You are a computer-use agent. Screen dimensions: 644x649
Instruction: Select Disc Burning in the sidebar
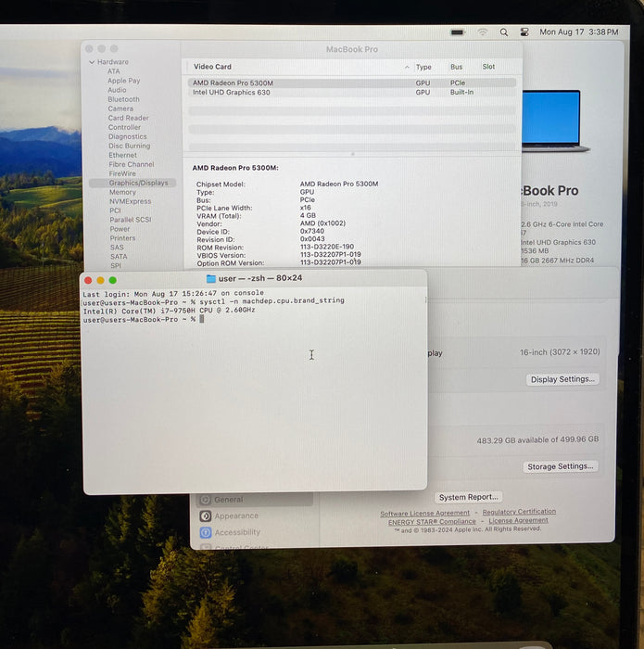[130, 146]
